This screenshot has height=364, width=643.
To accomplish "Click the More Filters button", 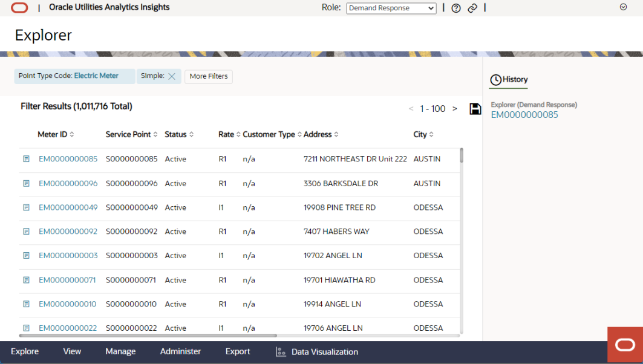I will 208,76.
